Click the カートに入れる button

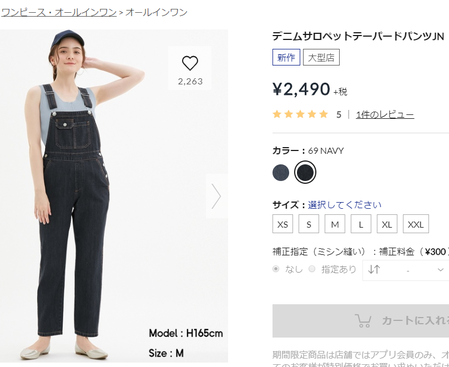click(361, 321)
